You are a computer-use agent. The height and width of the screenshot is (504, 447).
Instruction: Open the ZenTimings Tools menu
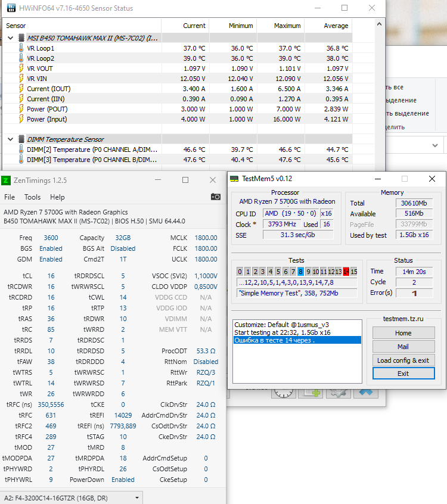pyautogui.click(x=32, y=197)
